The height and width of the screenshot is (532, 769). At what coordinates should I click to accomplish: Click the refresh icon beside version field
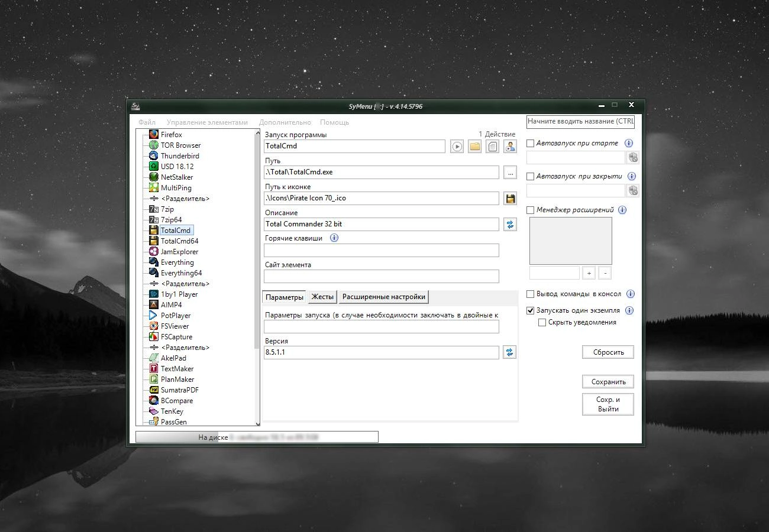coord(509,352)
